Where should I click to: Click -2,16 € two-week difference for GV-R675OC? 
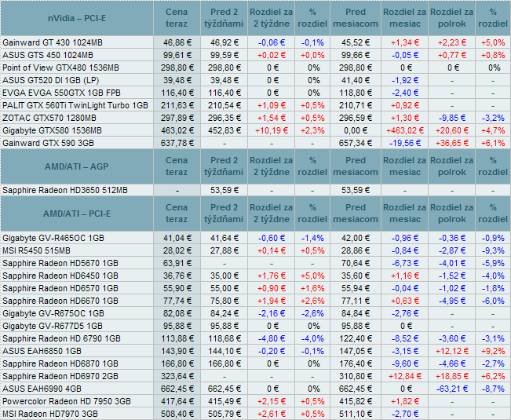click(x=272, y=313)
